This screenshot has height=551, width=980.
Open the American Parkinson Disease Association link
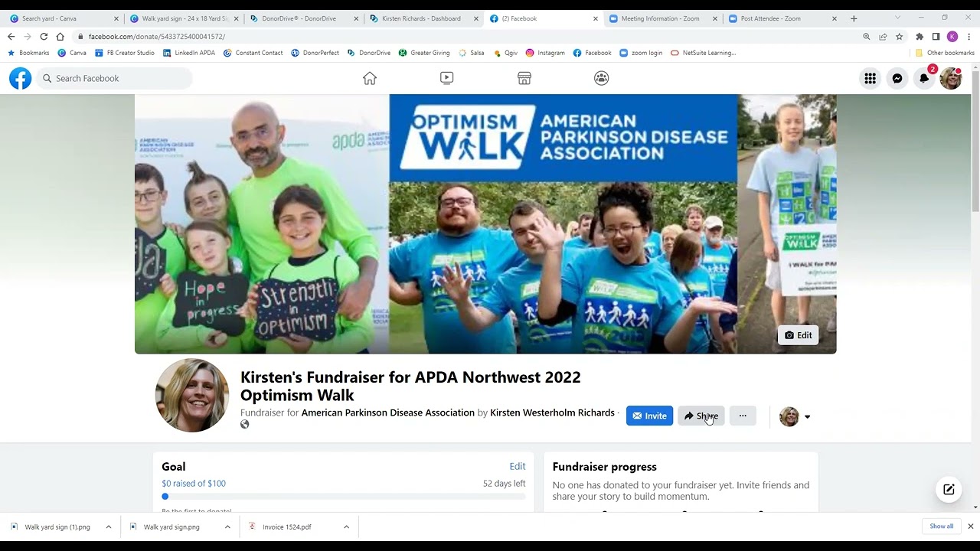click(388, 412)
